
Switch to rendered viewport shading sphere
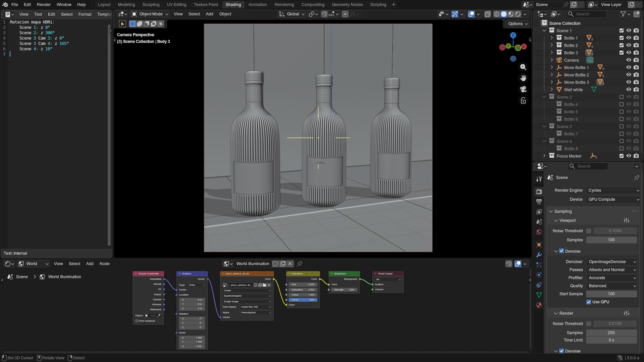click(518, 14)
